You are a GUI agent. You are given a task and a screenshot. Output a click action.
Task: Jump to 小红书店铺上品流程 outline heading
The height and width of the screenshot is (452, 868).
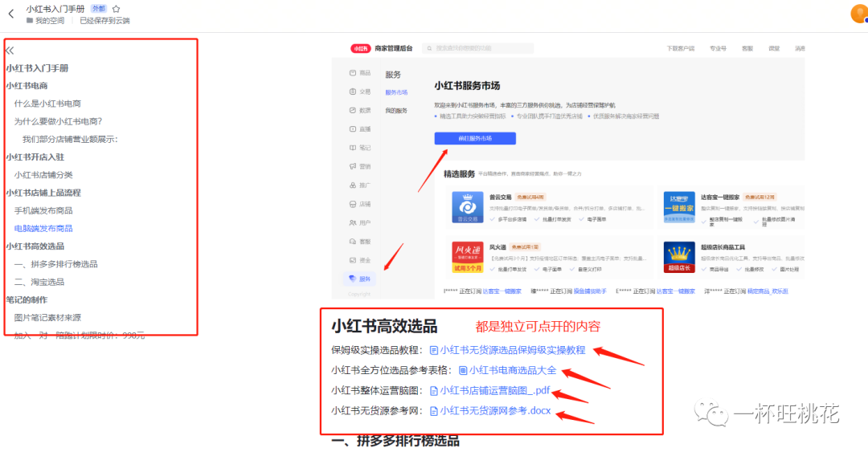tap(43, 193)
